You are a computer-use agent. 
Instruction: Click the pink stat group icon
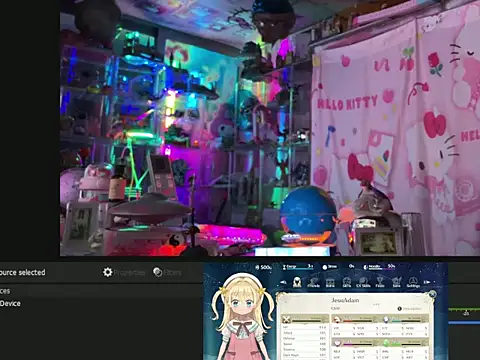tap(337, 343)
